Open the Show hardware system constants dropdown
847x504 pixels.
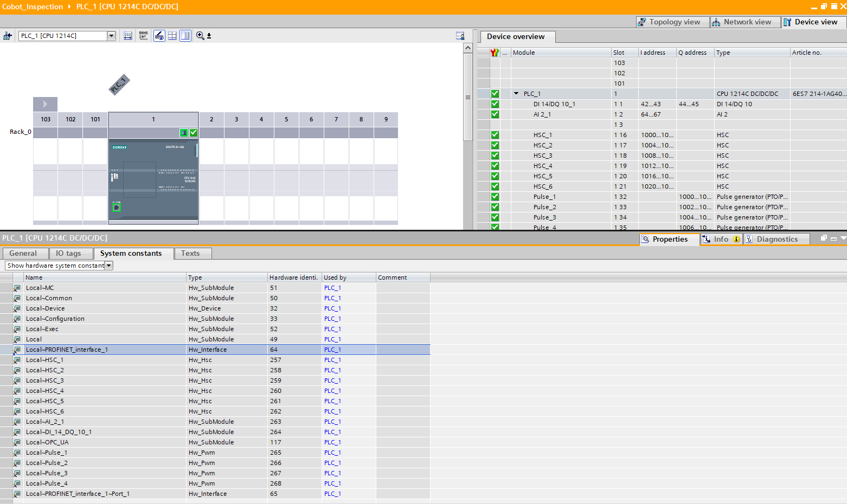point(109,266)
